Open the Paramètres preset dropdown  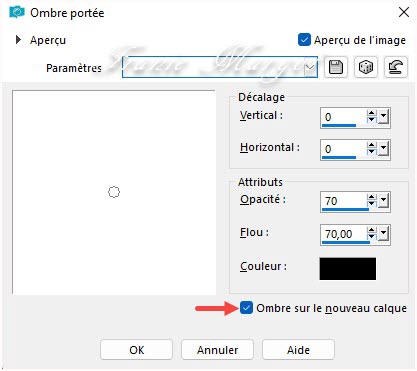pyautogui.click(x=310, y=68)
